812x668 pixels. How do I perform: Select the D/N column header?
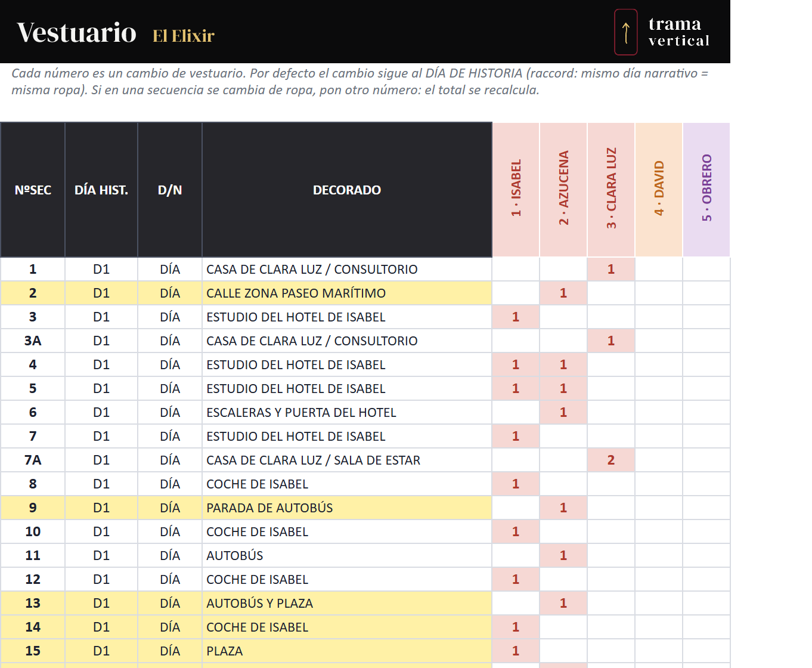tap(170, 190)
